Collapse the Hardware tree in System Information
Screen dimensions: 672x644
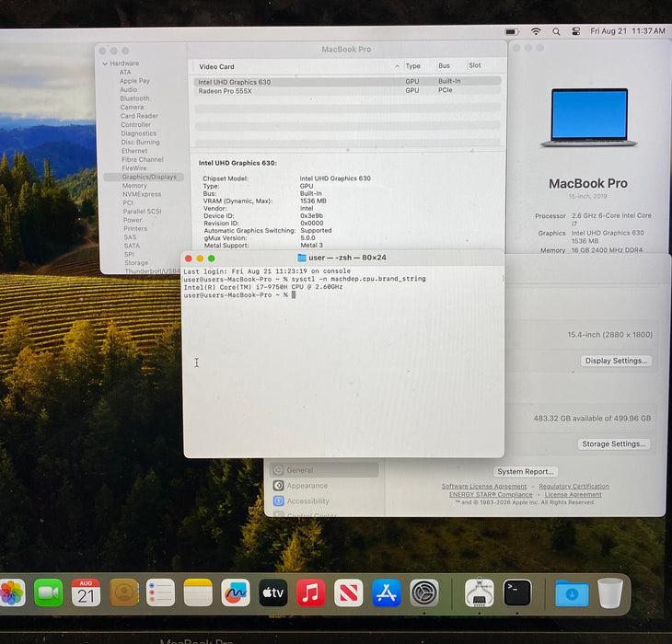point(105,63)
